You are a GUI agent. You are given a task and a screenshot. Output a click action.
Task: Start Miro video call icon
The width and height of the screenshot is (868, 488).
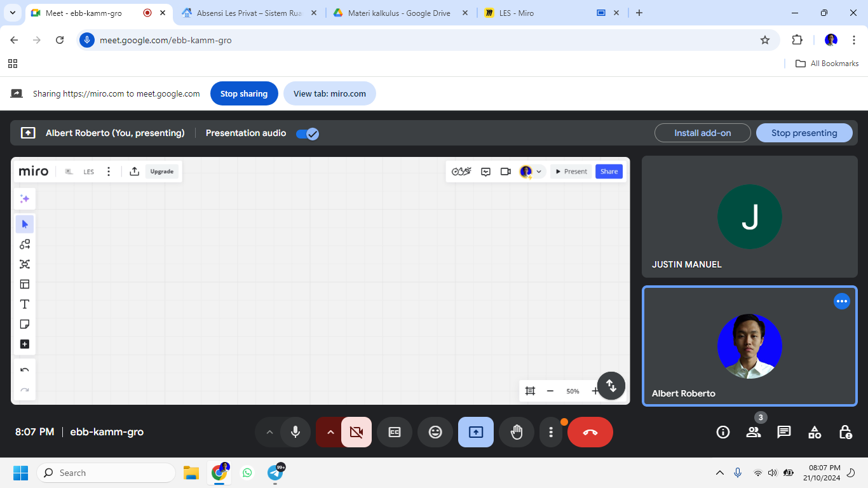(506, 172)
